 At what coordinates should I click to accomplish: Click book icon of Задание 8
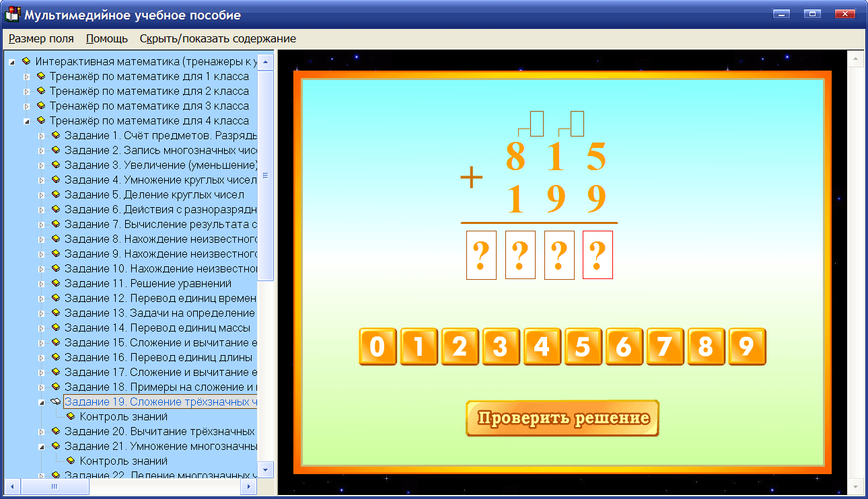point(56,239)
